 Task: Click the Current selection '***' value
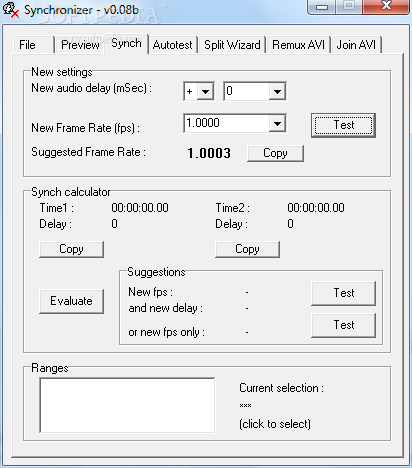pos(245,406)
